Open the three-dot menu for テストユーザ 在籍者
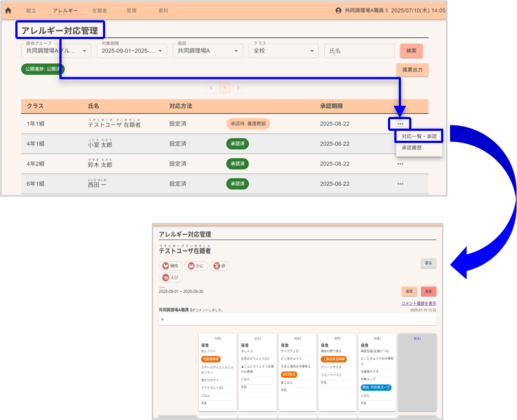517x420 pixels. (400, 124)
